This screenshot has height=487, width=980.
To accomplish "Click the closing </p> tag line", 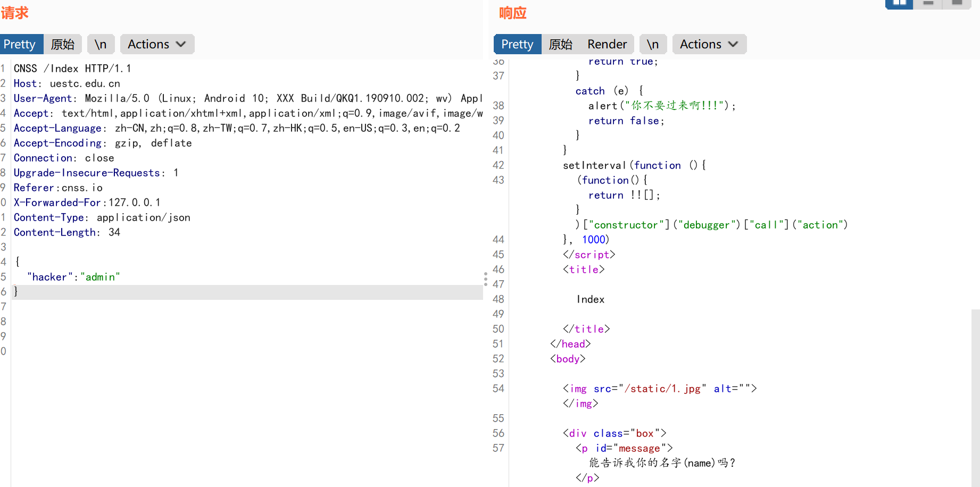I will [x=587, y=478].
